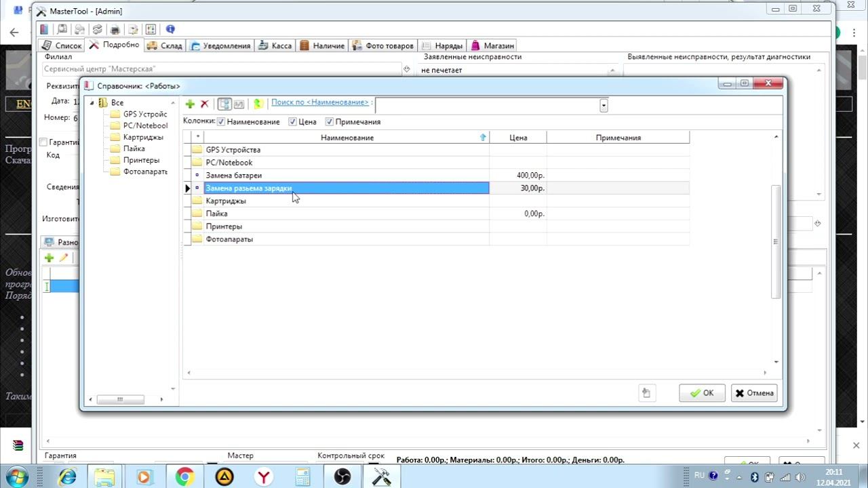Select the GPS Устройства folder in tree

(139, 114)
